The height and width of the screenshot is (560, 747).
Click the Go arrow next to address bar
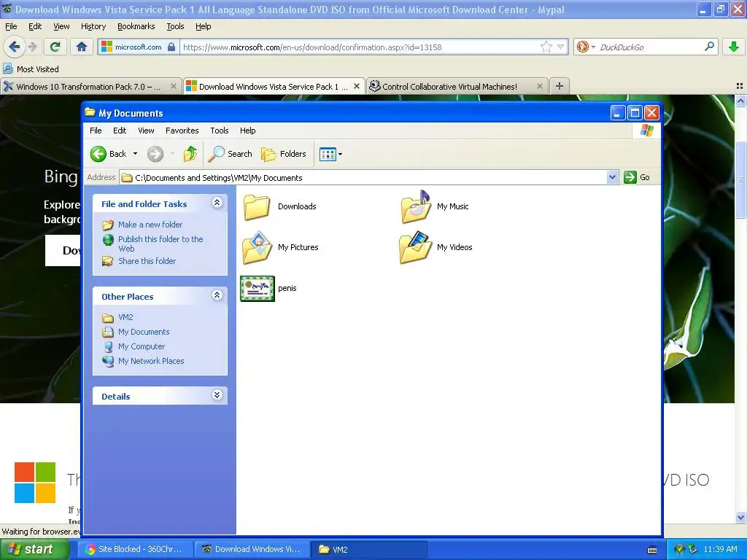click(630, 177)
